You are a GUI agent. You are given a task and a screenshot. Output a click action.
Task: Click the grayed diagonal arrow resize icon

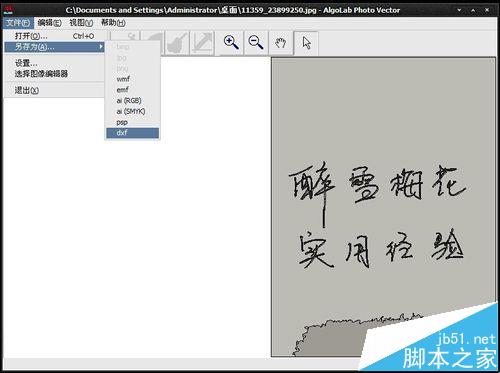coord(202,43)
